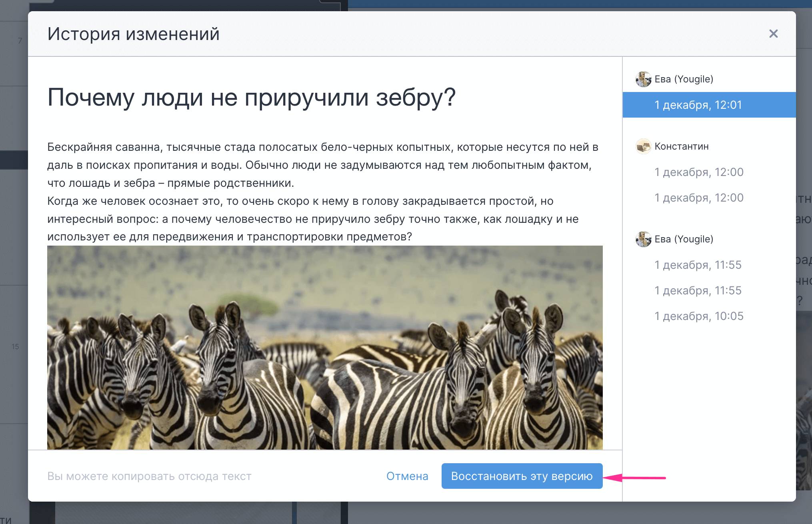812x524 pixels.
Task: Close the История изменений dialog
Action: [x=773, y=34]
